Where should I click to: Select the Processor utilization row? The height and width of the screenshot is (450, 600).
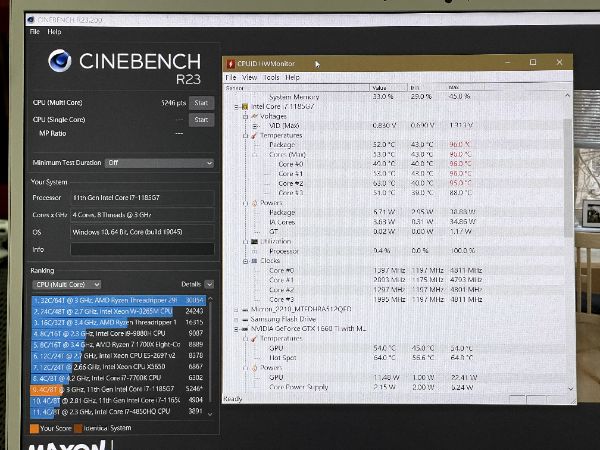click(x=393, y=251)
